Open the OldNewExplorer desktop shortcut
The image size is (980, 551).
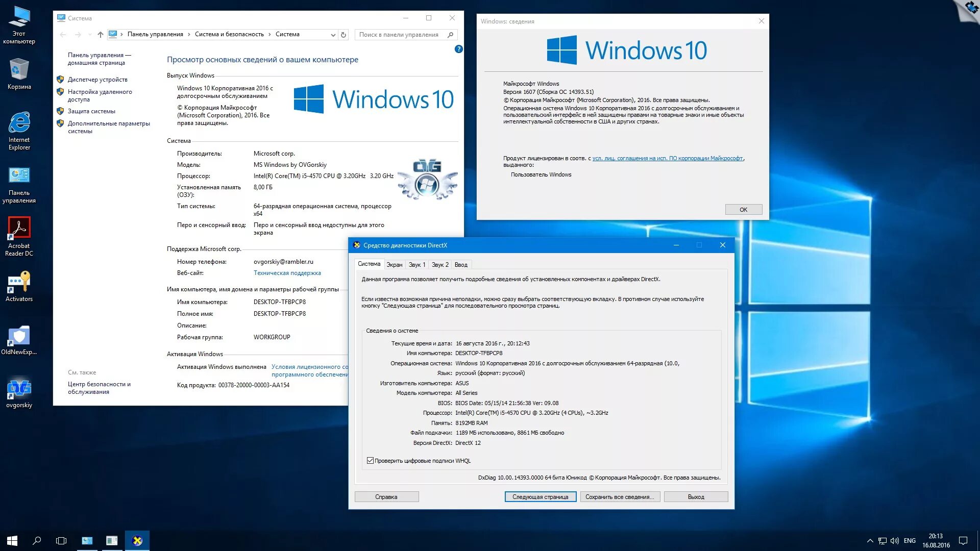[x=19, y=335]
